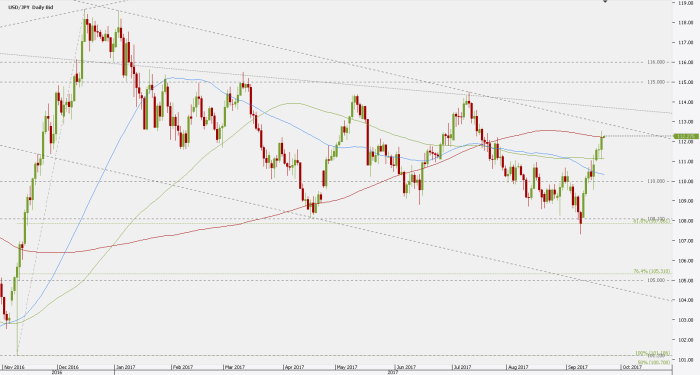
Task: Click the 114.00 price scale tick
Action: 687,102
